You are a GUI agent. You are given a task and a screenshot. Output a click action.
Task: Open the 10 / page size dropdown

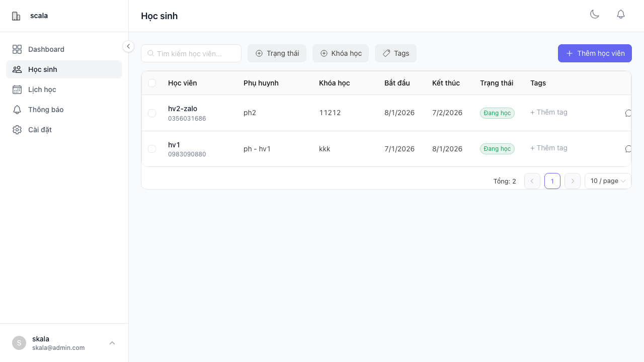[x=608, y=181]
